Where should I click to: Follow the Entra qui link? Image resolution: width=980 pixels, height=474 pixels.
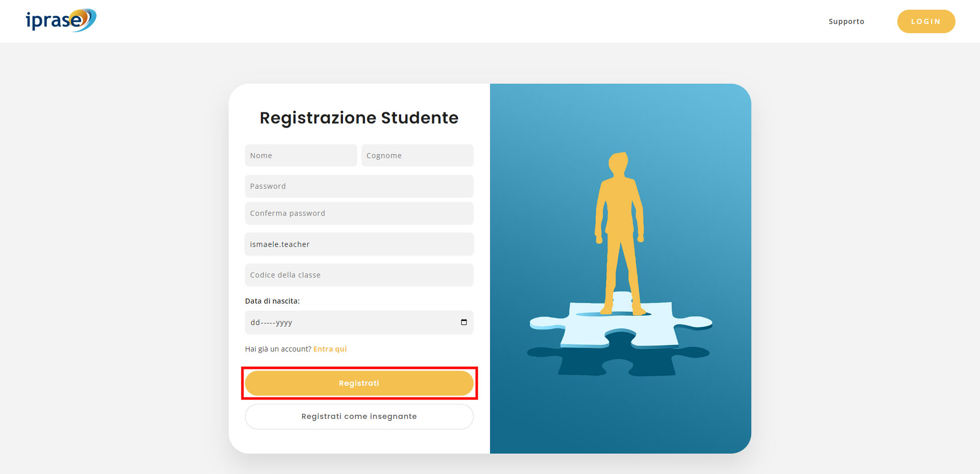click(x=330, y=349)
